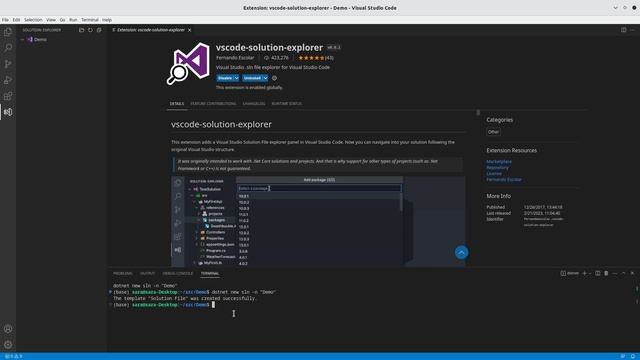Click the dotnet terminal profile label
This screenshot has height=360, width=640.
570,273
